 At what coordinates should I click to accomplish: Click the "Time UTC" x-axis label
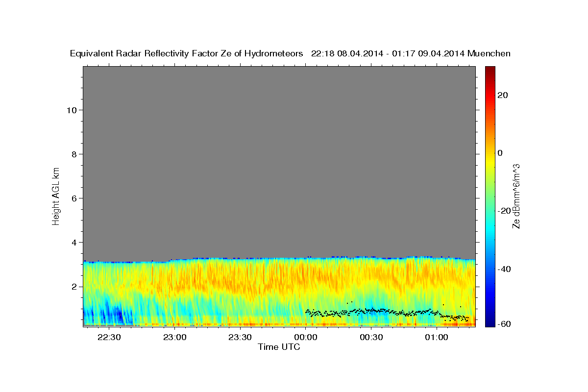(279, 347)
